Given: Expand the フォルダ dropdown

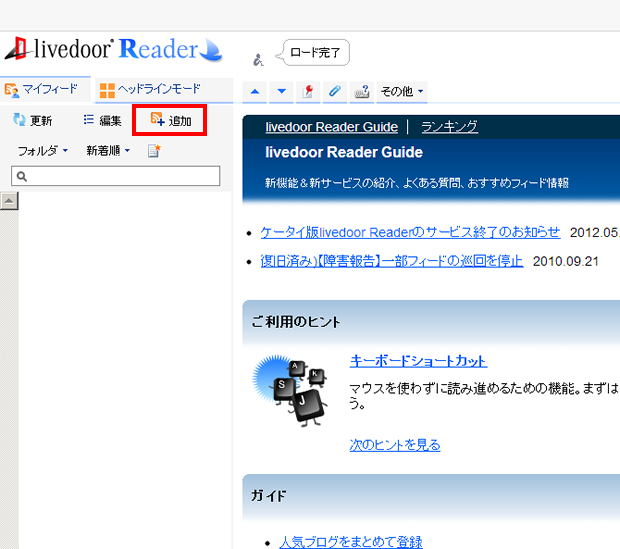Looking at the screenshot, I should click(x=43, y=151).
